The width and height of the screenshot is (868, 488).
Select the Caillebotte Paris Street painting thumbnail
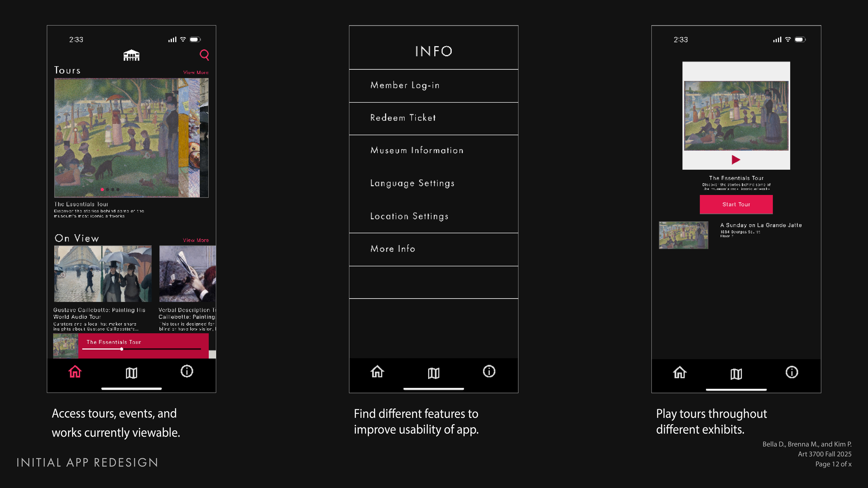pos(103,274)
